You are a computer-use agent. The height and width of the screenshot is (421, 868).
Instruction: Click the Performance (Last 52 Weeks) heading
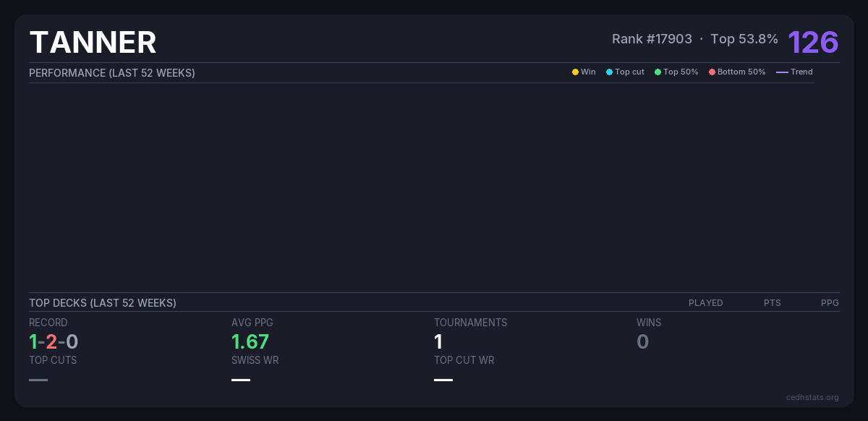[x=112, y=73]
